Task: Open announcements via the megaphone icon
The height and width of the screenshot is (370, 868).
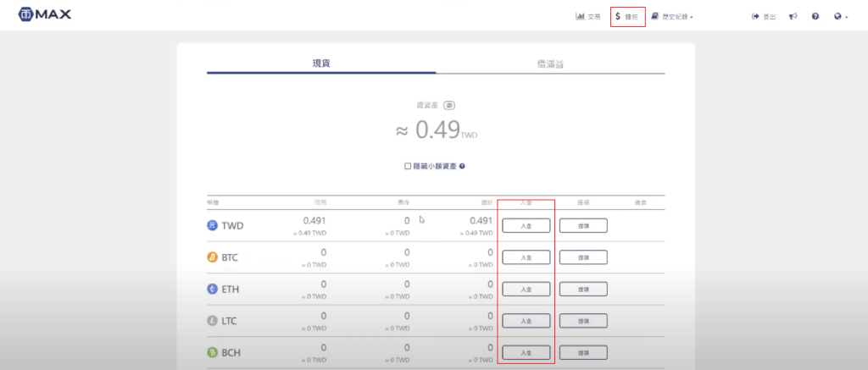Action: [793, 17]
